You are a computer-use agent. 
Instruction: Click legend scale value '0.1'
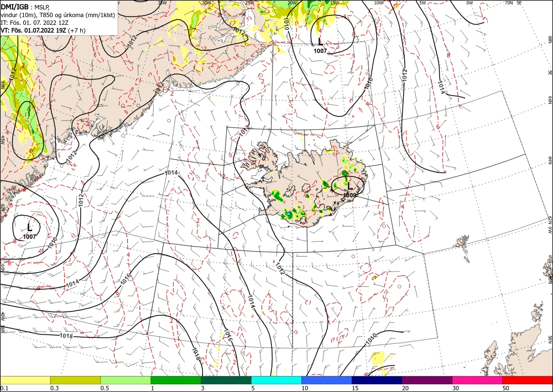click(x=4, y=388)
